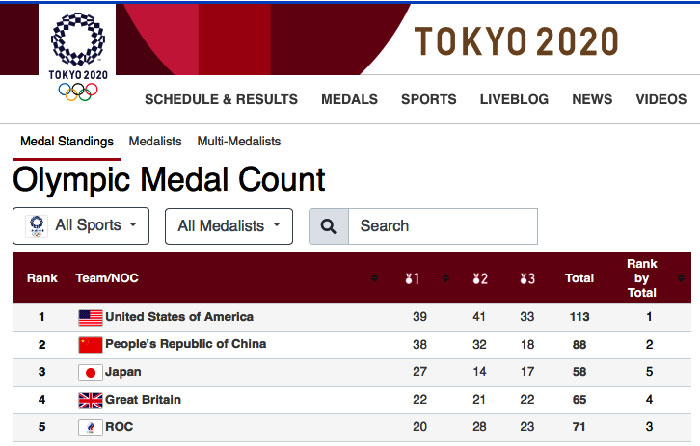The image size is (700, 446).
Task: Sort by gold medal column icon
Action: (x=412, y=279)
